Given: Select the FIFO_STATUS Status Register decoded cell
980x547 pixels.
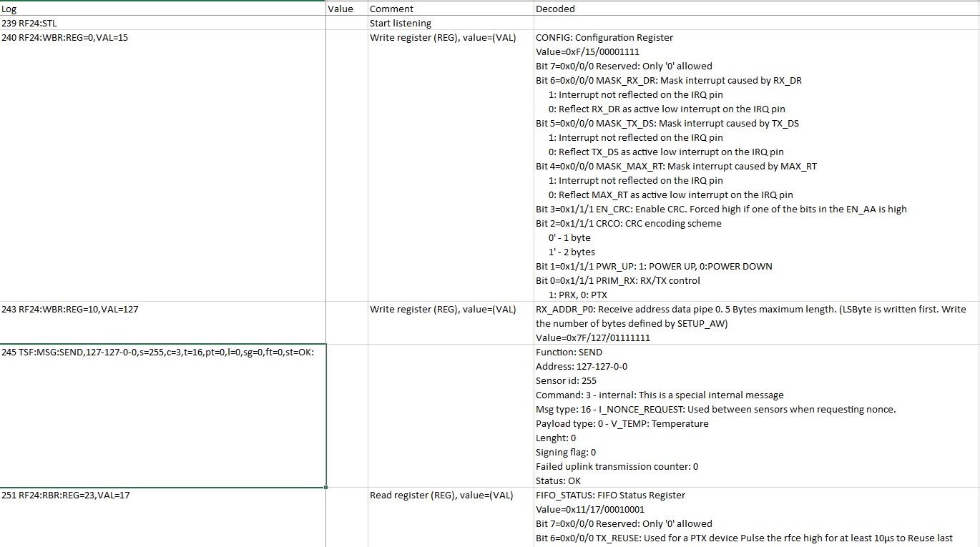Looking at the screenshot, I should pos(755,516).
